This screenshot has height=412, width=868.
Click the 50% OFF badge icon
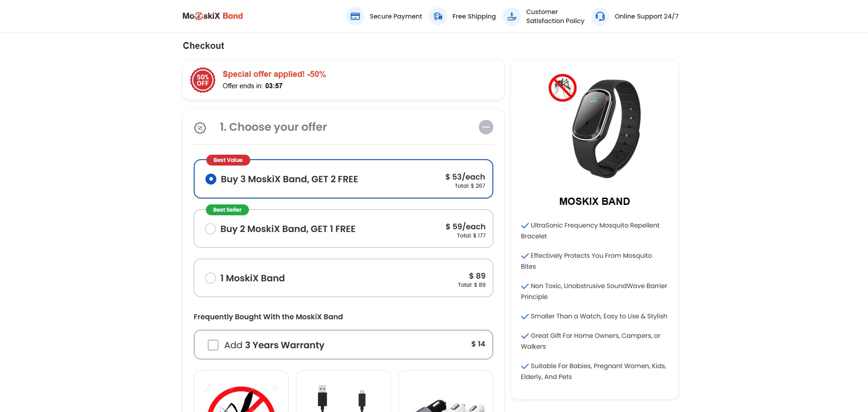click(x=203, y=80)
